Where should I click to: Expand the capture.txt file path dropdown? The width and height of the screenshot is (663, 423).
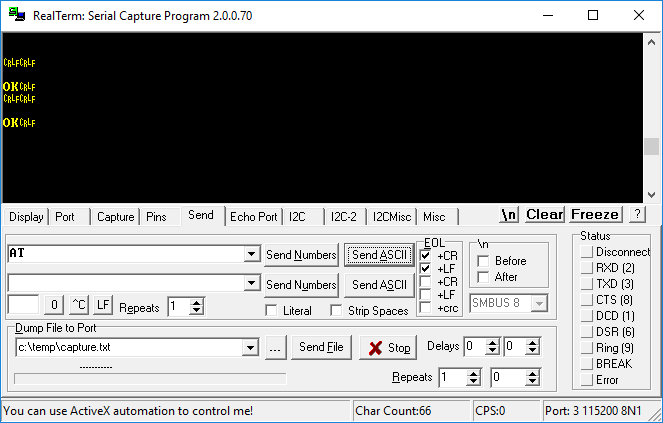pyautogui.click(x=250, y=348)
